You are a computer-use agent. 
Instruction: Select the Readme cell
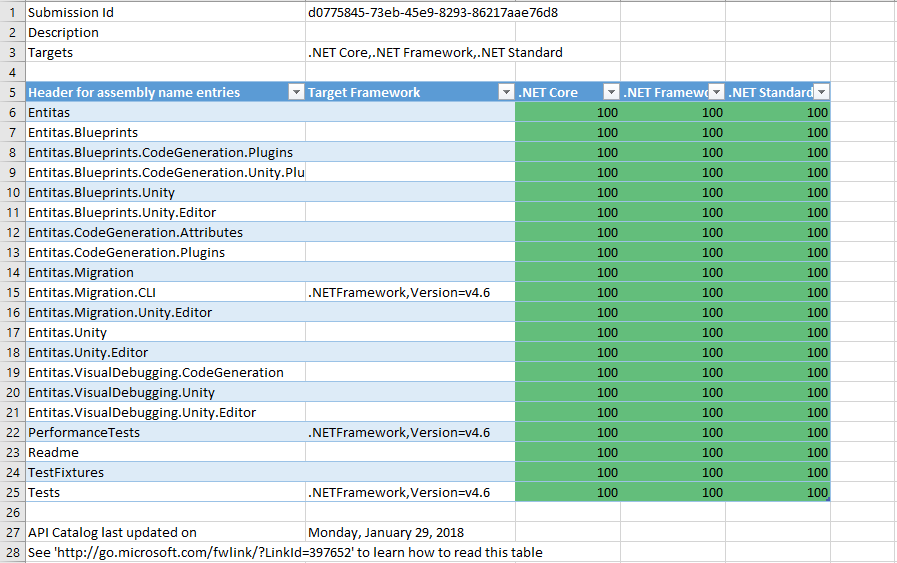tap(165, 453)
